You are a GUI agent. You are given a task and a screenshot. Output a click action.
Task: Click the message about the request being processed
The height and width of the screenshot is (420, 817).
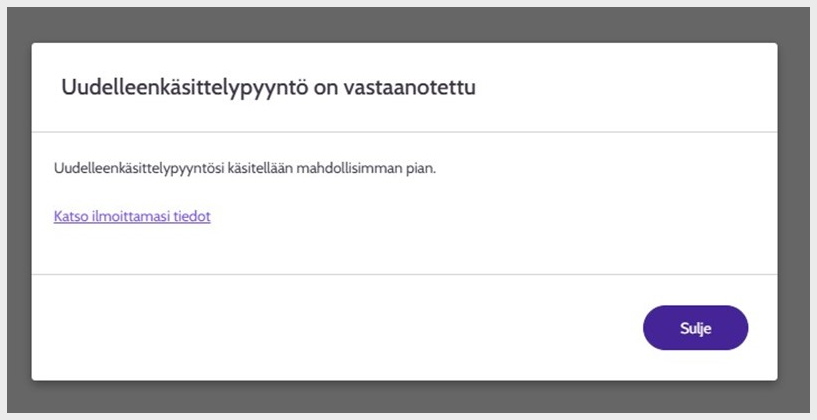[x=245, y=168]
